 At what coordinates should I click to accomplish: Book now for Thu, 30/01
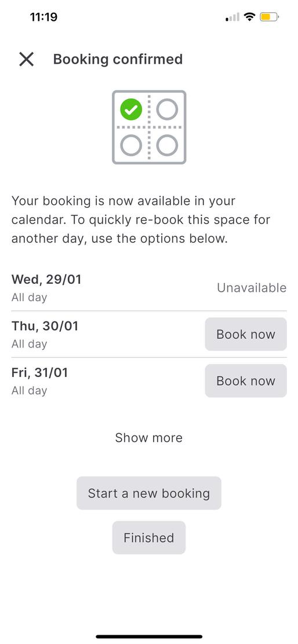(x=246, y=334)
